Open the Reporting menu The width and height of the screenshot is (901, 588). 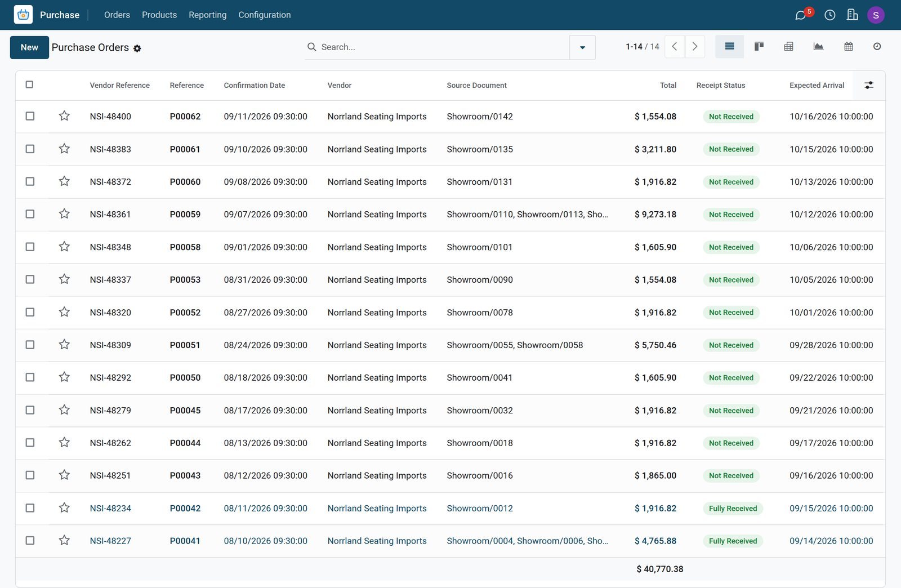(x=207, y=15)
